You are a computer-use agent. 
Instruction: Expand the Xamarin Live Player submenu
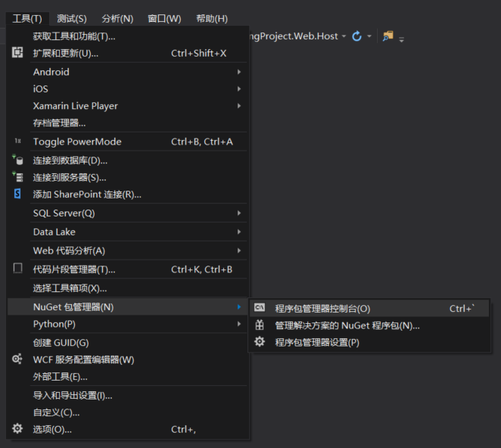coord(127,106)
